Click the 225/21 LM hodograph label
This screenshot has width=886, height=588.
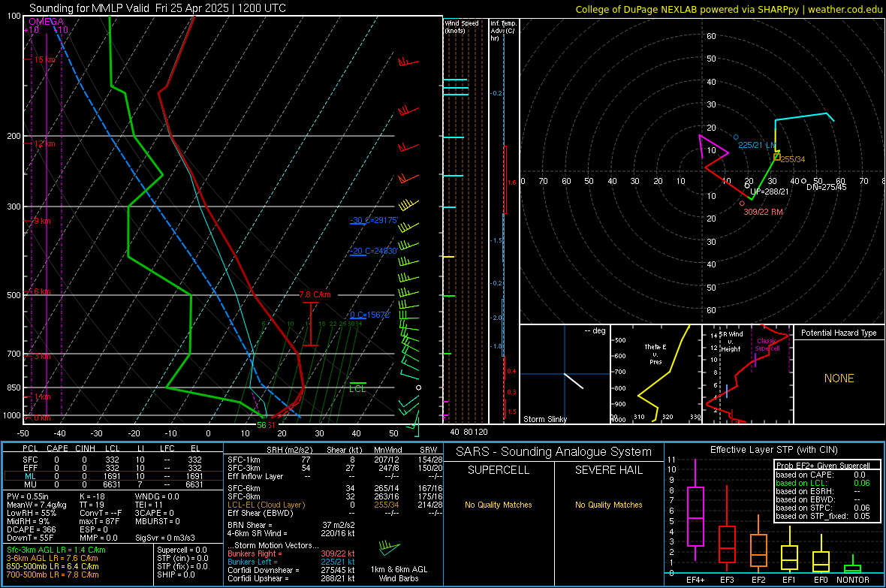pos(757,145)
